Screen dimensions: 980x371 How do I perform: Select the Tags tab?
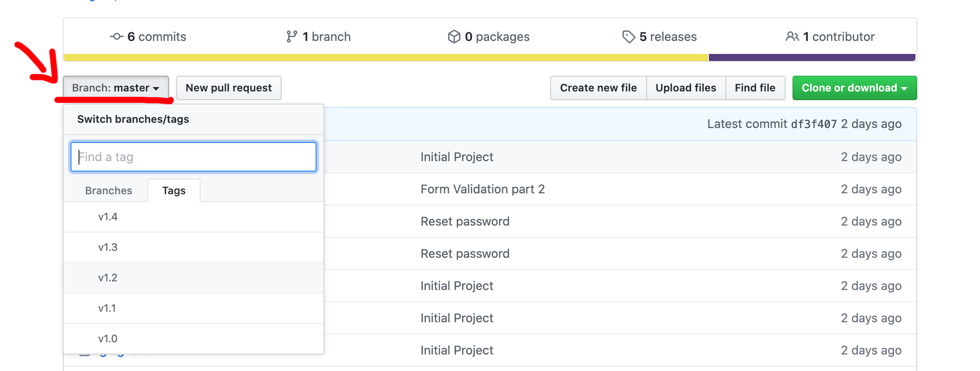coord(174,191)
